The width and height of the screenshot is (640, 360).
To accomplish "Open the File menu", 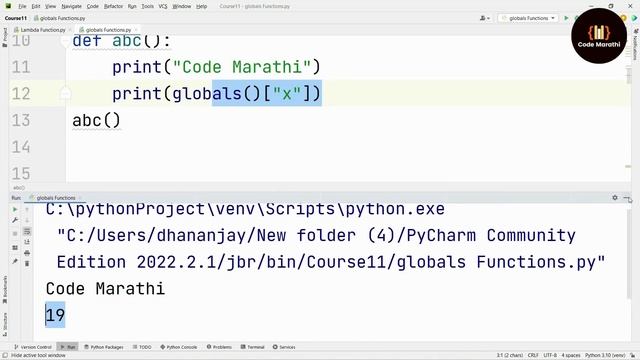I will point(22,6).
